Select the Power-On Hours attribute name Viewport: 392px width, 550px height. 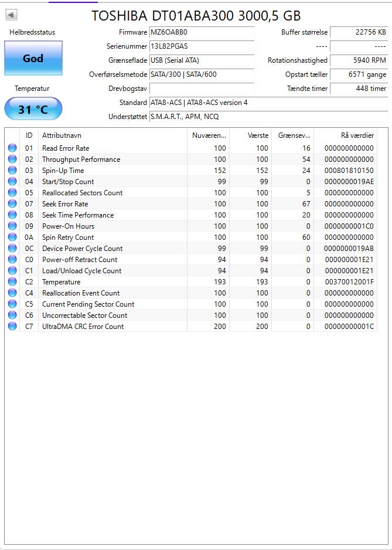pos(69,226)
